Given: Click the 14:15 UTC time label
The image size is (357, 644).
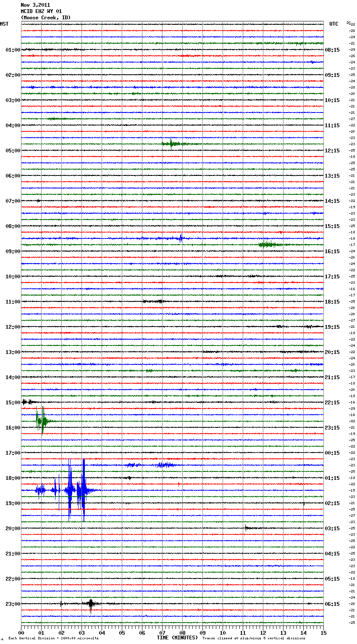Looking at the screenshot, I should tap(332, 201).
